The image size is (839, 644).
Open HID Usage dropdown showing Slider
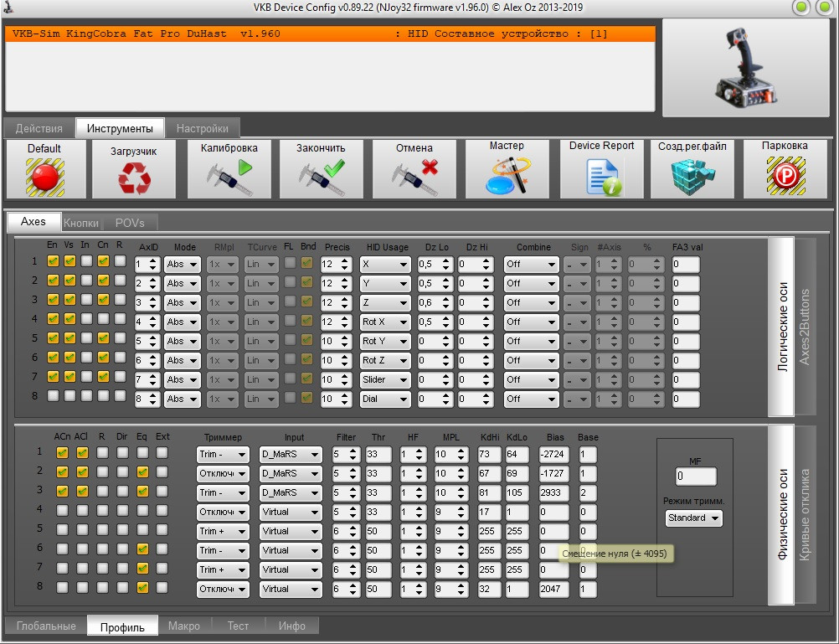pyautogui.click(x=384, y=380)
